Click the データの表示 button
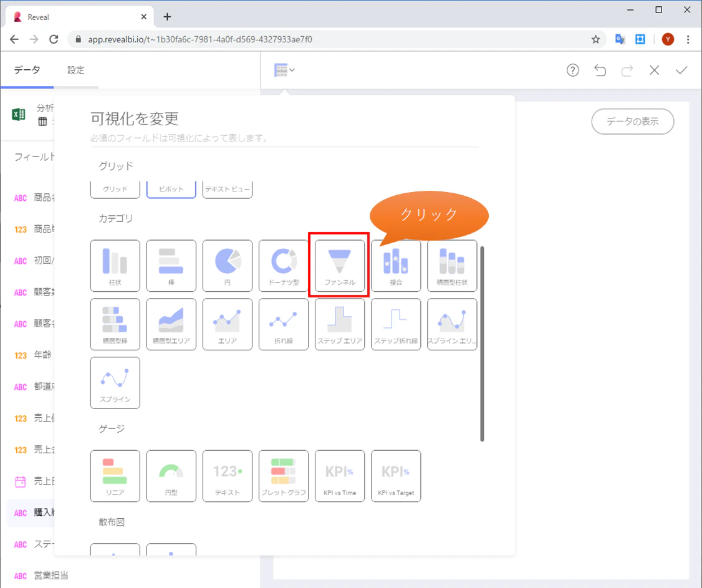The height and width of the screenshot is (588, 702). (x=632, y=122)
